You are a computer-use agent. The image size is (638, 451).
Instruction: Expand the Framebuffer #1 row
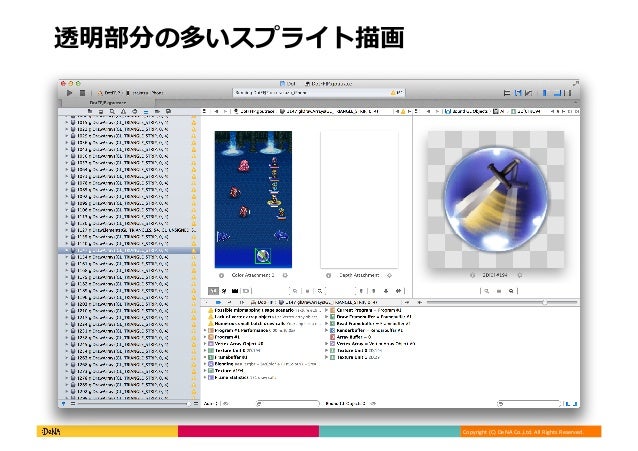click(205, 357)
